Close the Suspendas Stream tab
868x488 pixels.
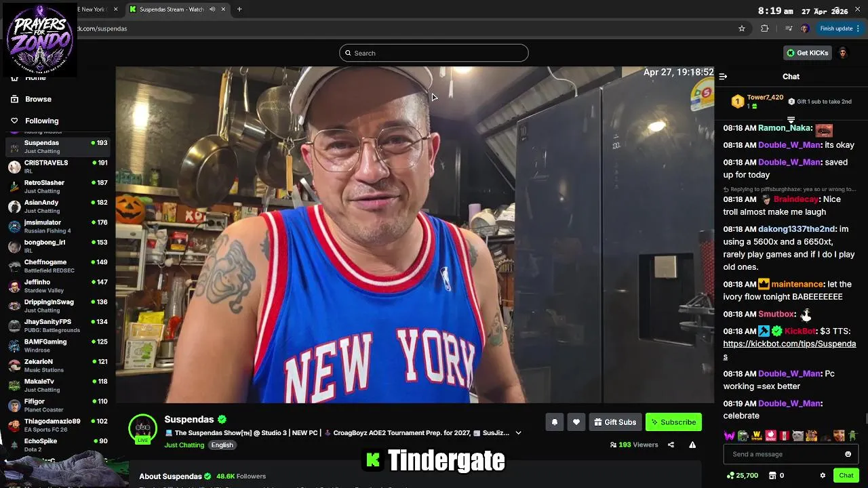224,9
